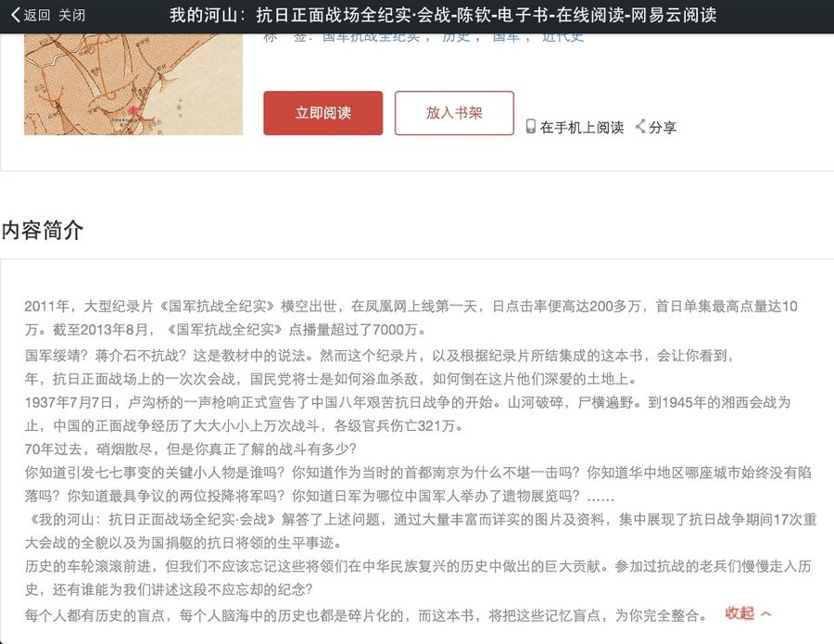
Task: Click the line starting 万。截至2013年8月
Action: pyautogui.click(x=226, y=330)
